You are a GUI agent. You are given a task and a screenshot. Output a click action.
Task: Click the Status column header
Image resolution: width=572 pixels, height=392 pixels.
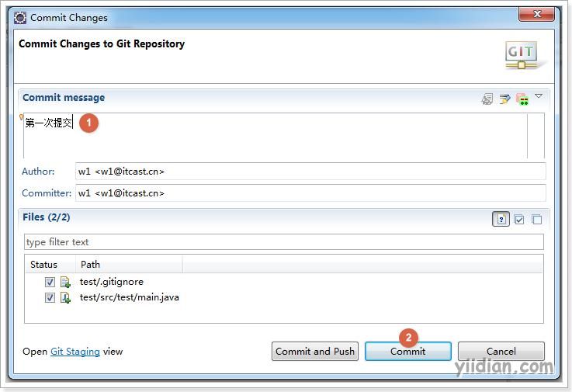point(50,264)
